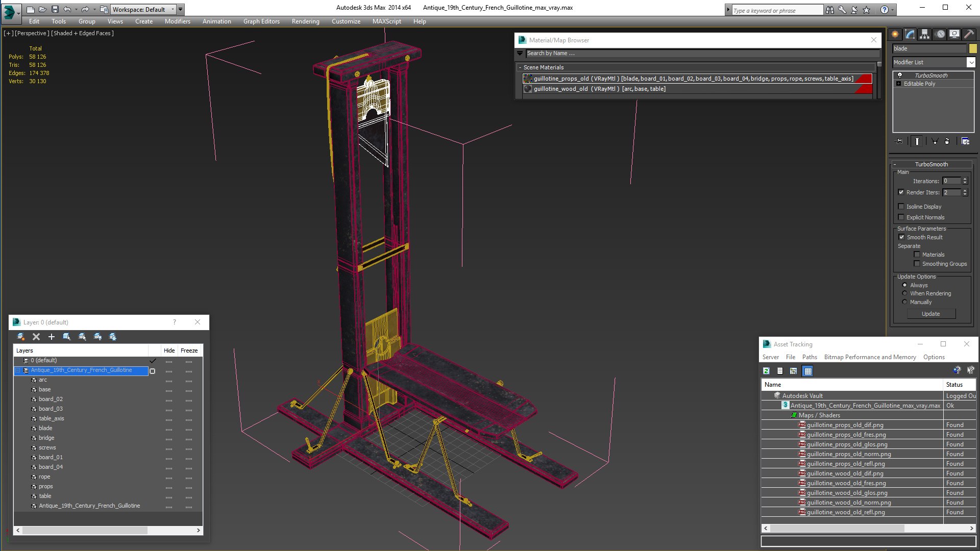This screenshot has width=980, height=551.
Task: Open the Display command panel tab
Action: pos(954,34)
